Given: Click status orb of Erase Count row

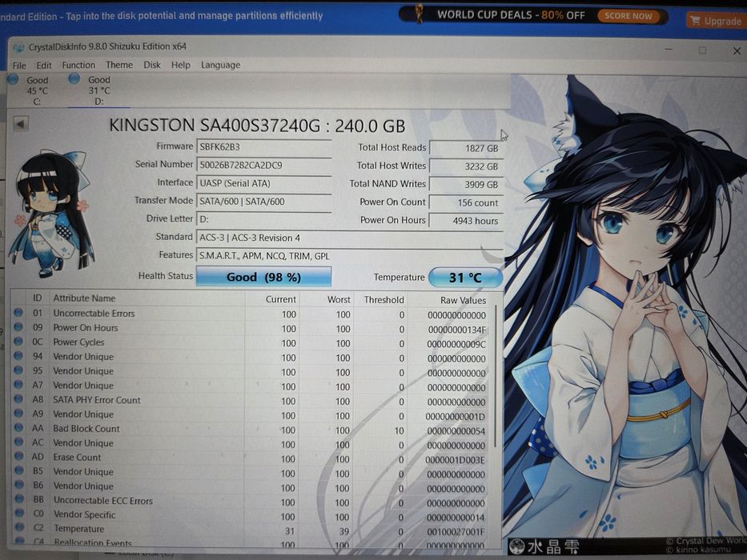Looking at the screenshot, I should (19, 456).
